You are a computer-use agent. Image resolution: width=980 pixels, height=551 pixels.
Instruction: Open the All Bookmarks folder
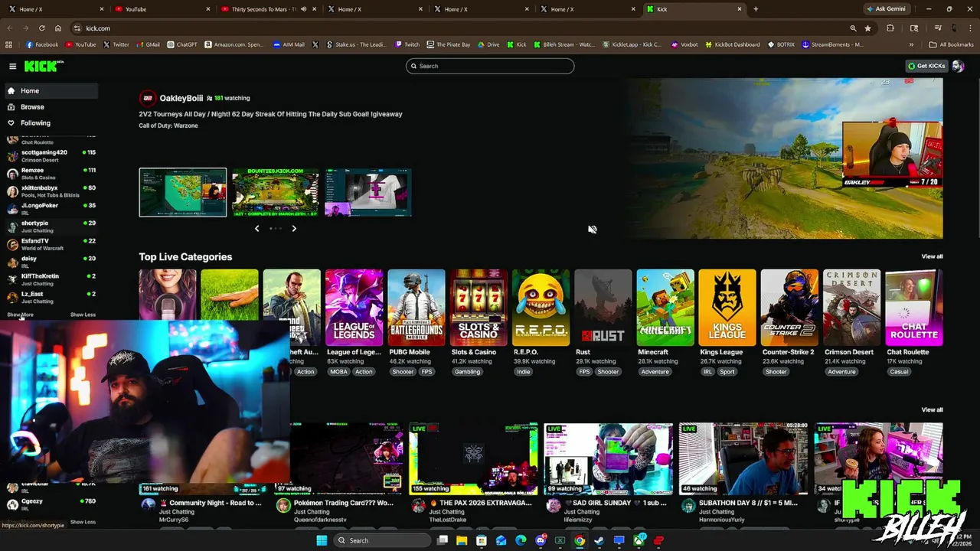[952, 44]
